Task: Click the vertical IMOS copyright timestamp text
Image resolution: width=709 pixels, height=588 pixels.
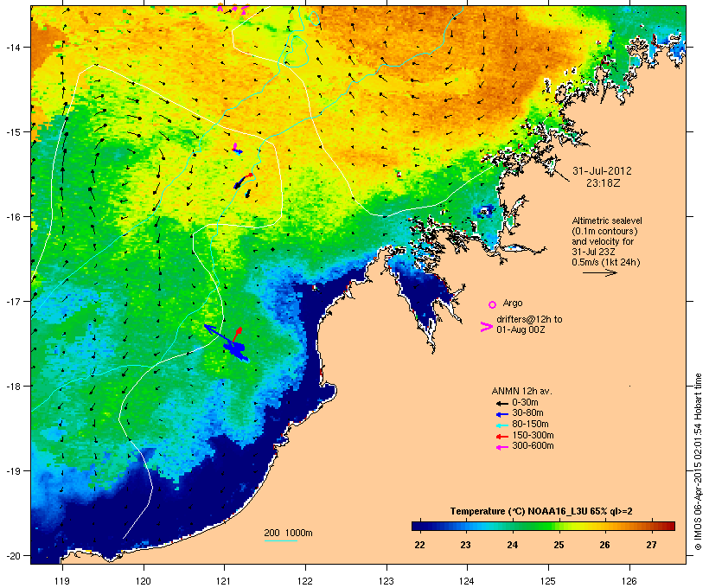Action: (699, 462)
